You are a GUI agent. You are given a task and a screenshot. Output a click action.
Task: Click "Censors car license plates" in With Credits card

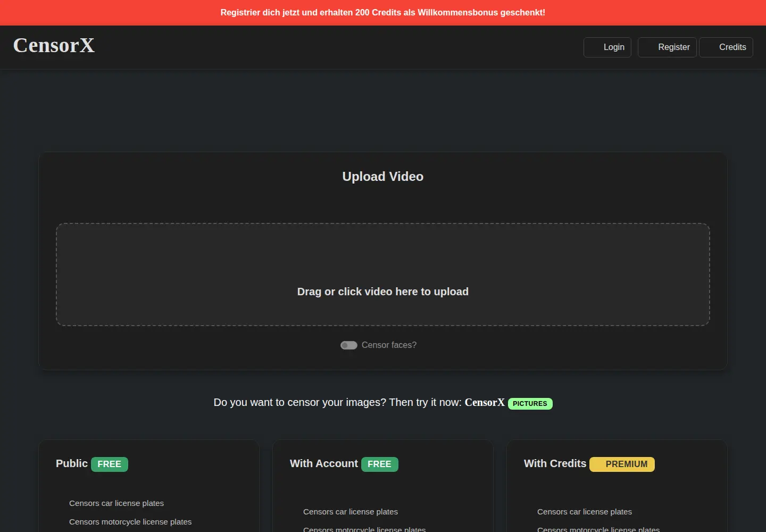(585, 512)
